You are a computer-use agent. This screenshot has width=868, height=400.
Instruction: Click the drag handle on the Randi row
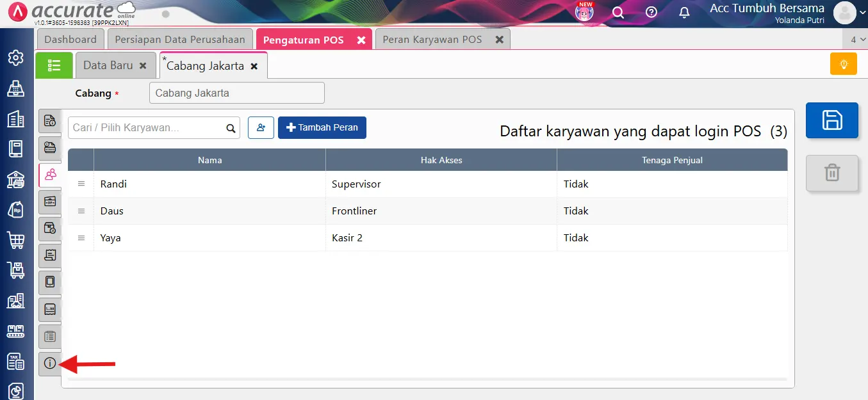(x=81, y=184)
